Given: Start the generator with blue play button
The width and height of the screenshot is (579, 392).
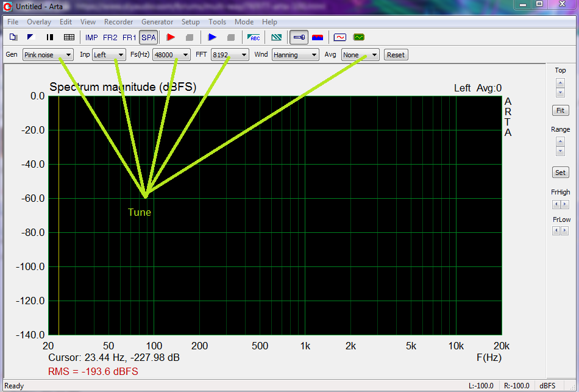Looking at the screenshot, I should 212,37.
